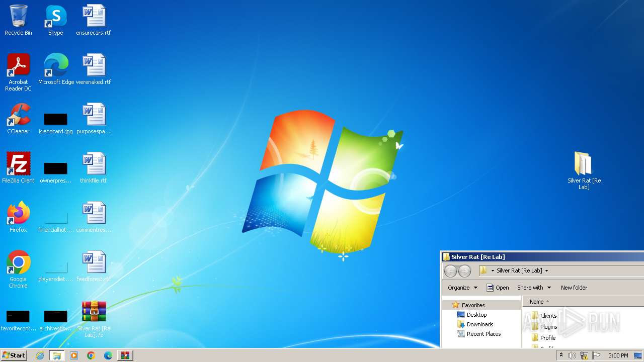The width and height of the screenshot is (644, 362).
Task: Select the ensurecars.rtf document icon
Action: [94, 20]
